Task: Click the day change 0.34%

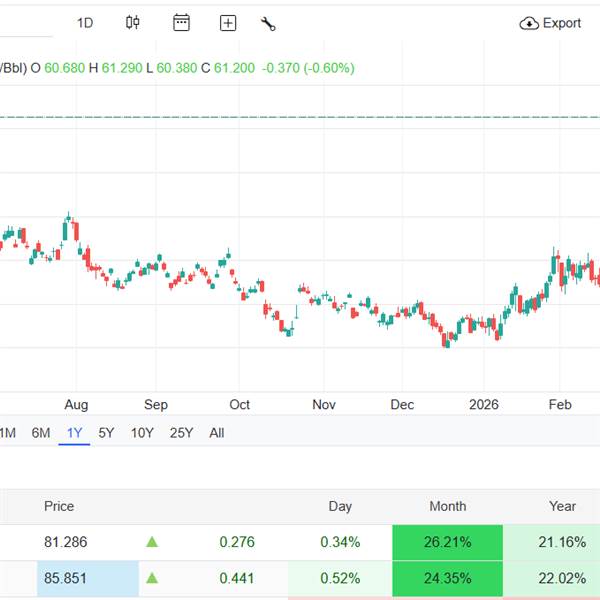Action: point(340,542)
